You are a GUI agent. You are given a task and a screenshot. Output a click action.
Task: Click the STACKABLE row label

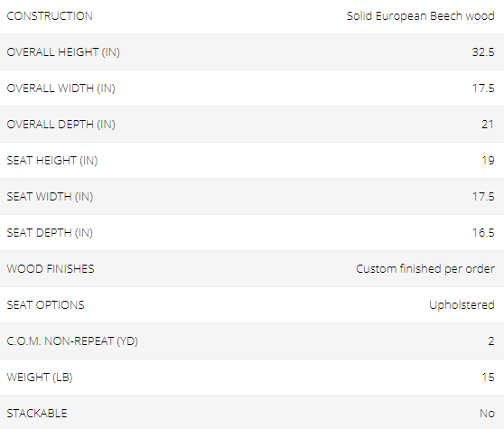(37, 414)
